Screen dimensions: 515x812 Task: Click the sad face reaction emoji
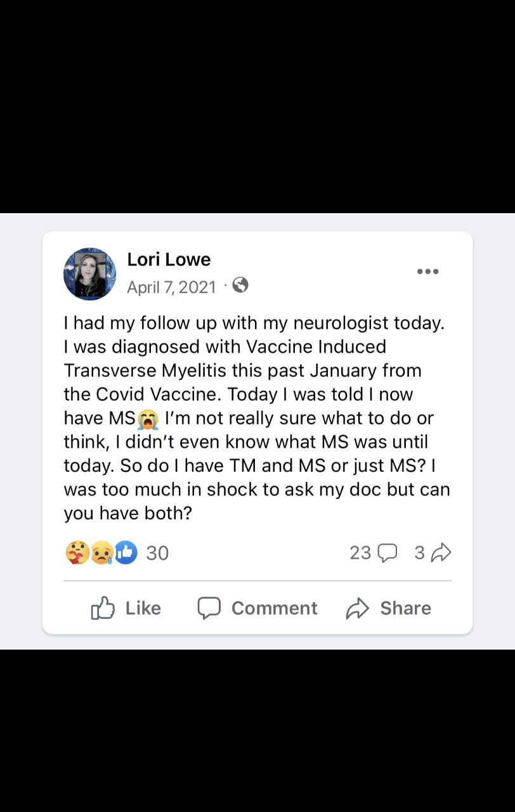click(100, 553)
